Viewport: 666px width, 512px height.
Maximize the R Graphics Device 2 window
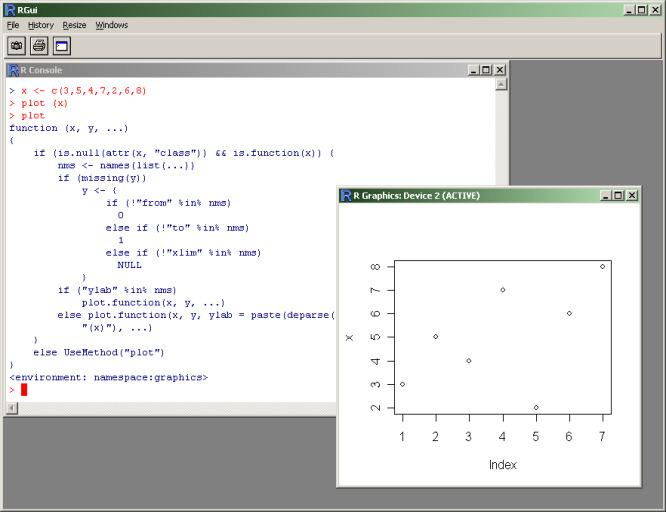[619, 195]
